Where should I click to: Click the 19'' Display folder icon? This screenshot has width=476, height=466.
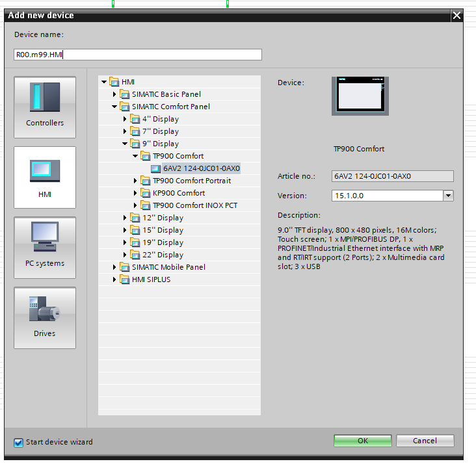[135, 242]
